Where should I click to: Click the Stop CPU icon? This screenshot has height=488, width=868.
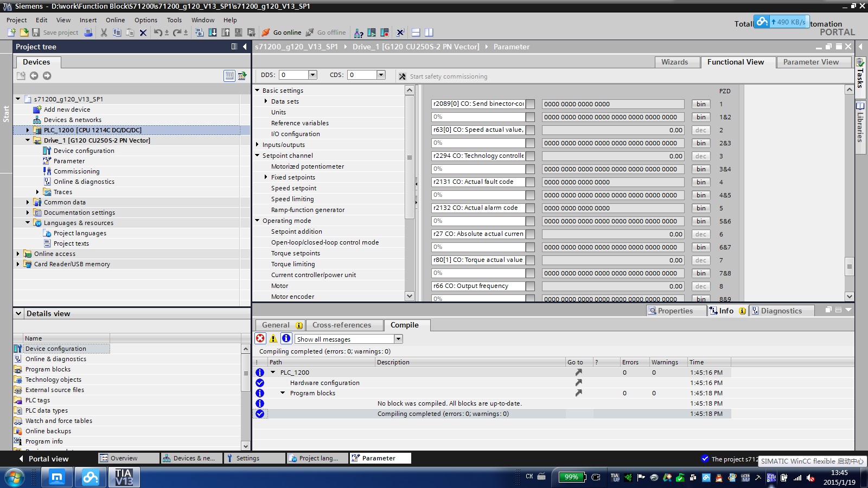(385, 33)
